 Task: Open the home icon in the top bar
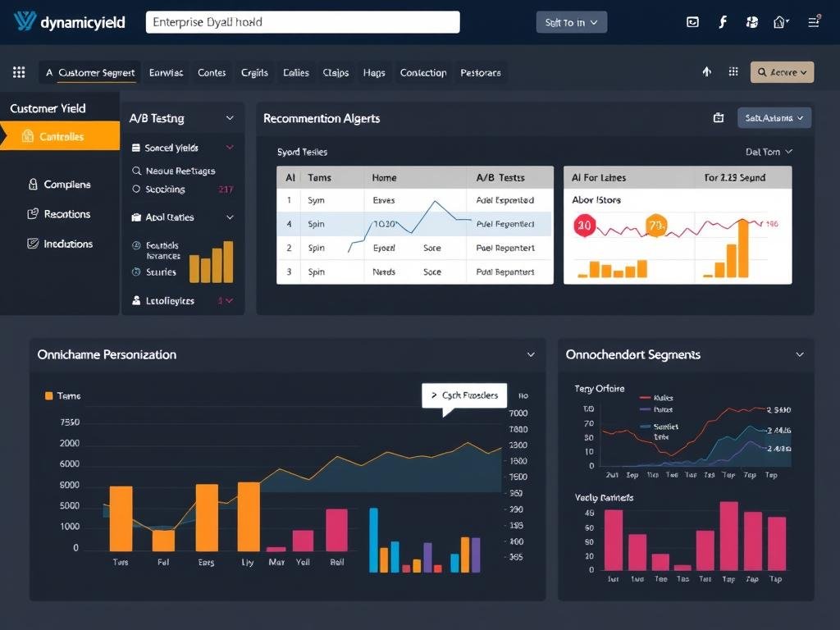(x=781, y=21)
